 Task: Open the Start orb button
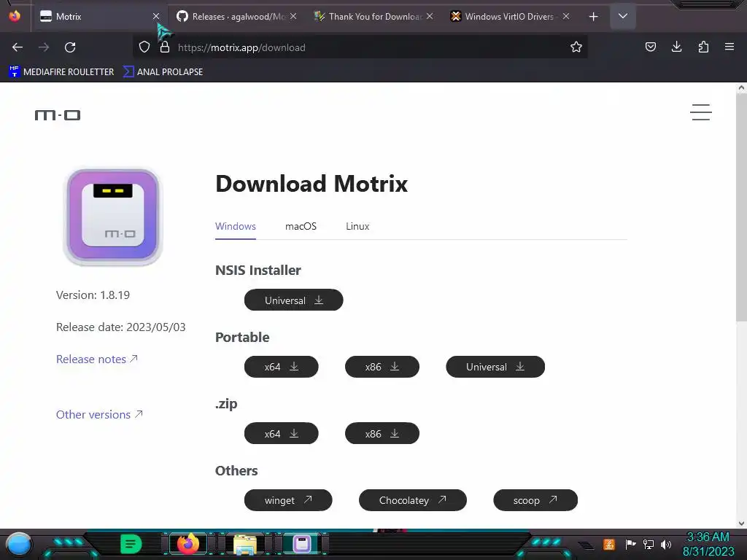(19, 545)
